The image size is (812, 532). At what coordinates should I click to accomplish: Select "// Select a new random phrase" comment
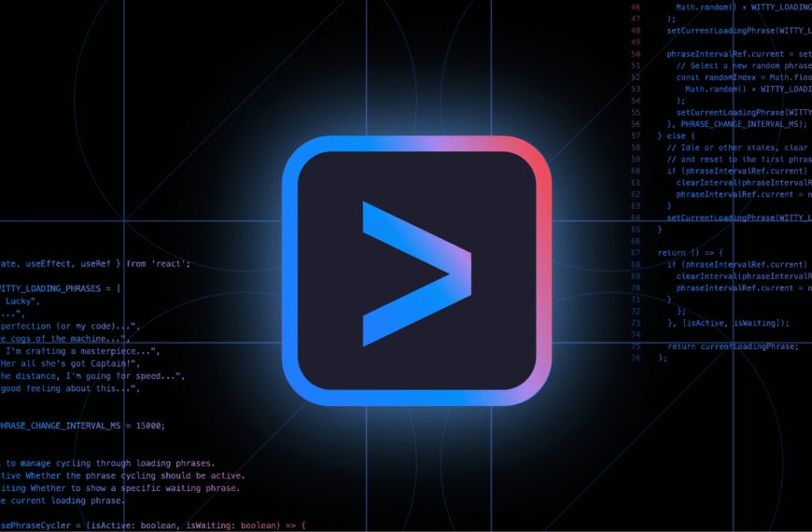click(744, 65)
